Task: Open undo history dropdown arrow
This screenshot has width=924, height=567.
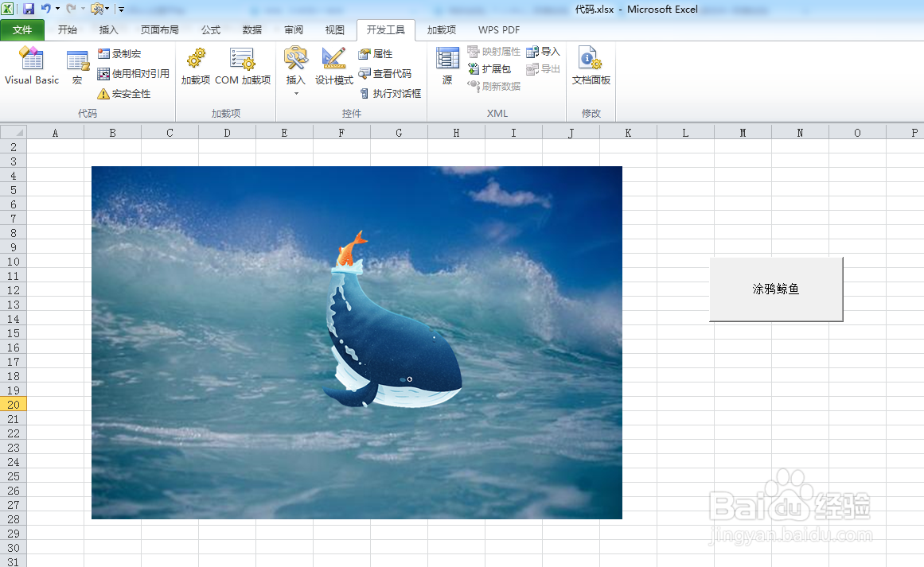Action: pos(58,9)
